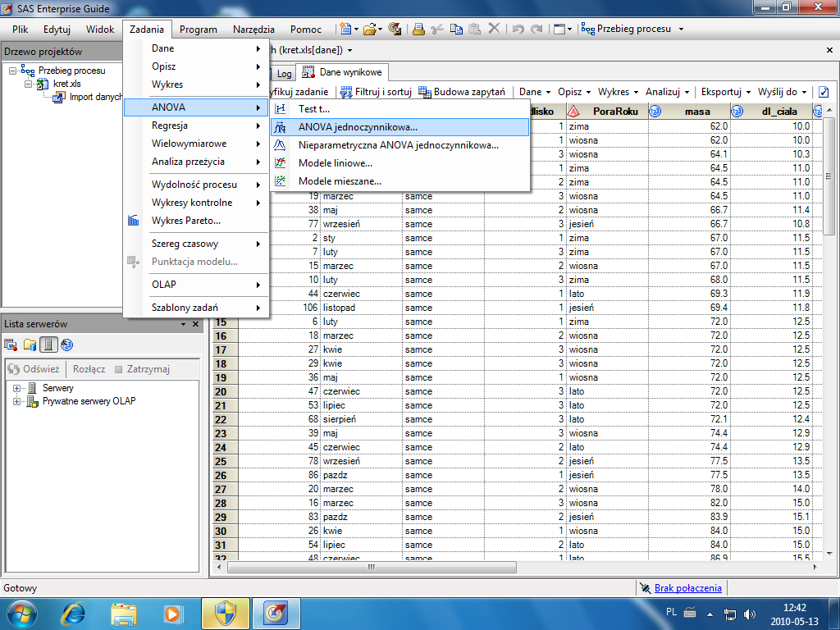Viewport: 840px width, 630px height.
Task: Click the server list view icon
Action: [48, 345]
